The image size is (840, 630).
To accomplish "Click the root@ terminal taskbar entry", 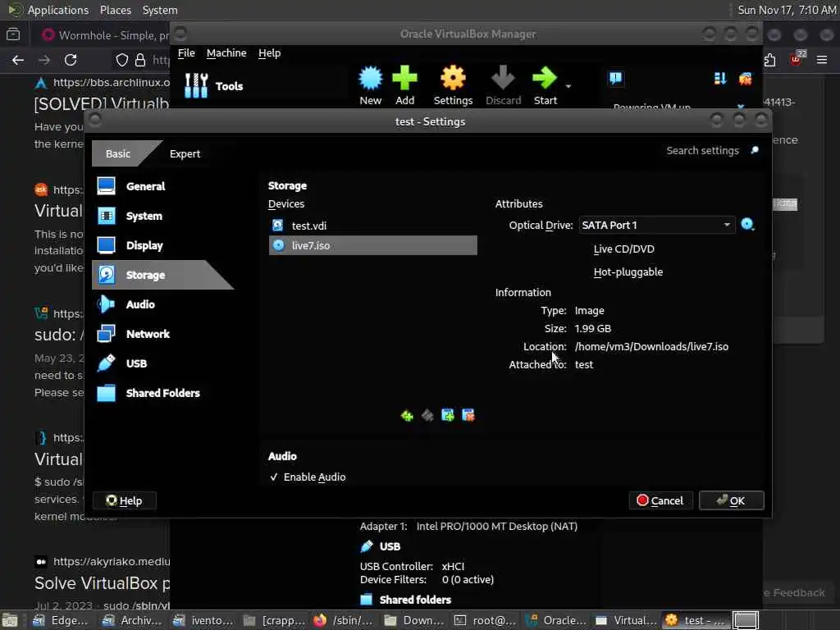I will (x=486, y=620).
